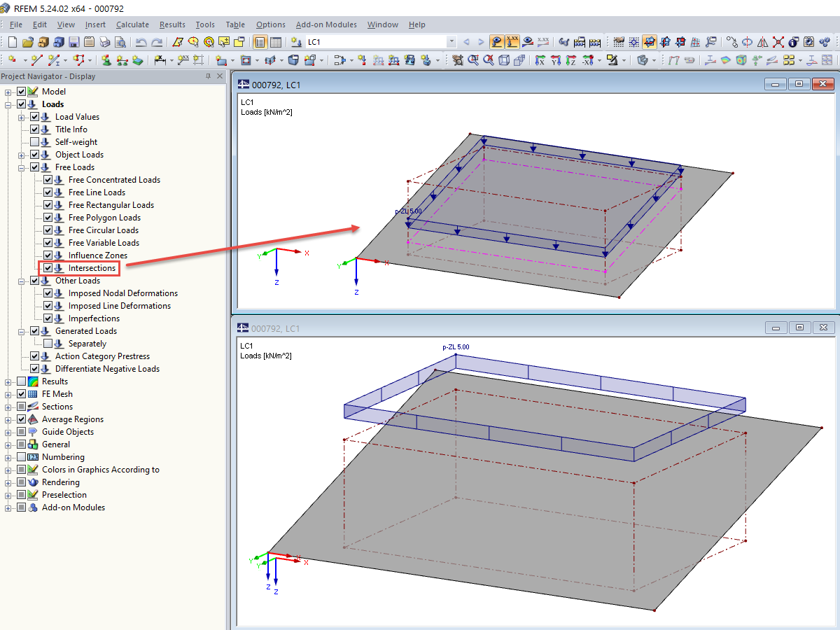The width and height of the screenshot is (840, 630).
Task: Zoom with the magnifier window icon
Action: (472, 60)
